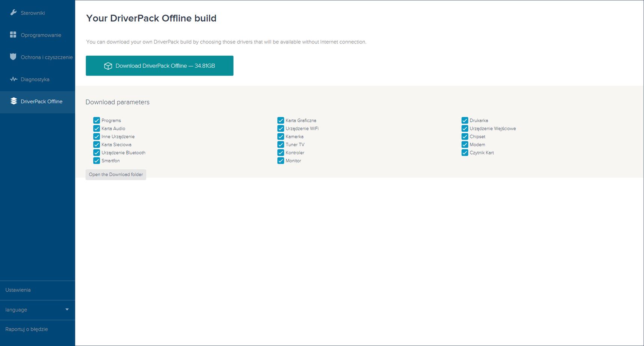Open the Sterowniki section
Screen dimensions: 644x346
(37, 13)
